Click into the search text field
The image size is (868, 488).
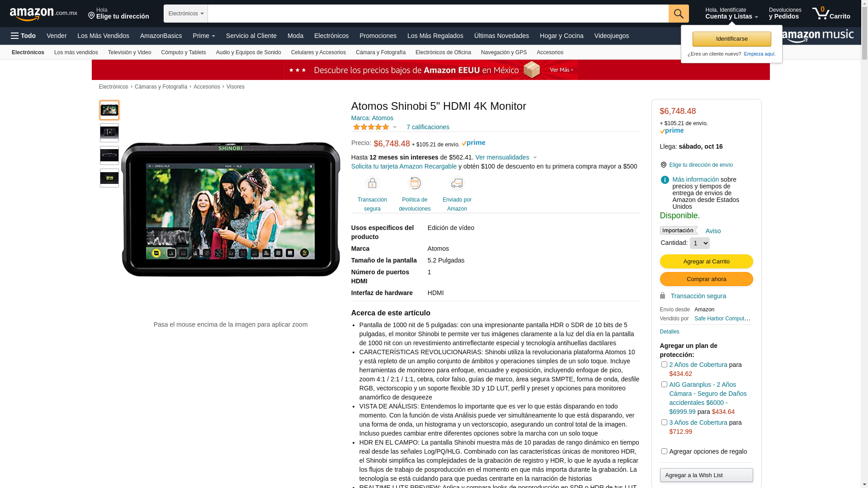[438, 14]
